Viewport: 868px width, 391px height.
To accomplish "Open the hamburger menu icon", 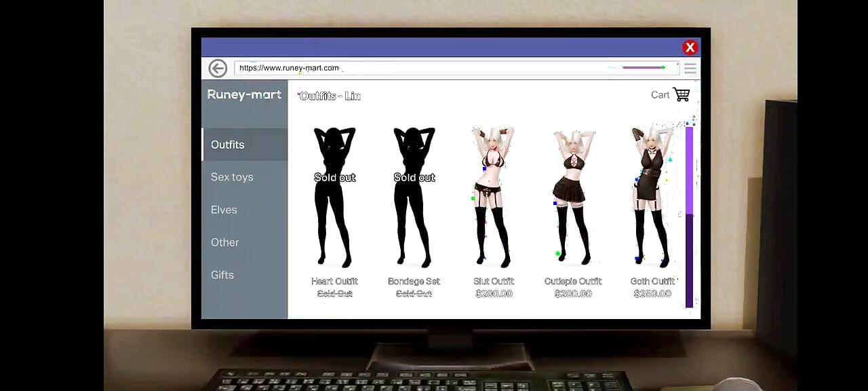I will point(690,68).
